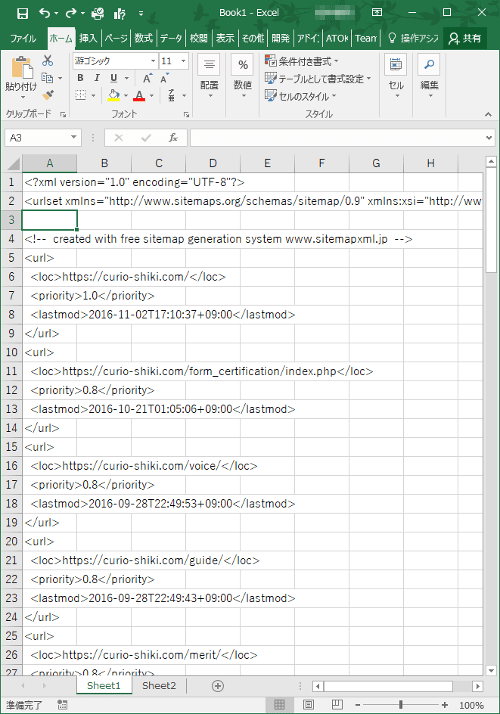Switch to the データ (Data) tab
Image resolution: width=500 pixels, height=714 pixels.
171,38
